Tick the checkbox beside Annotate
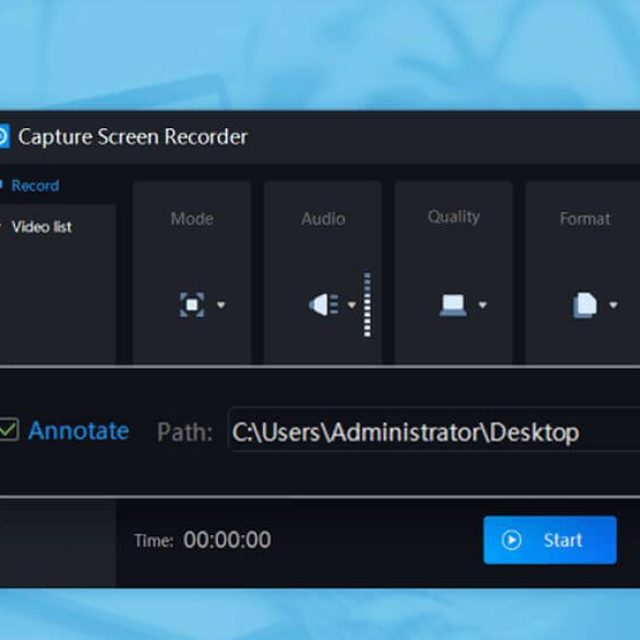This screenshot has width=640, height=640. click(9, 431)
